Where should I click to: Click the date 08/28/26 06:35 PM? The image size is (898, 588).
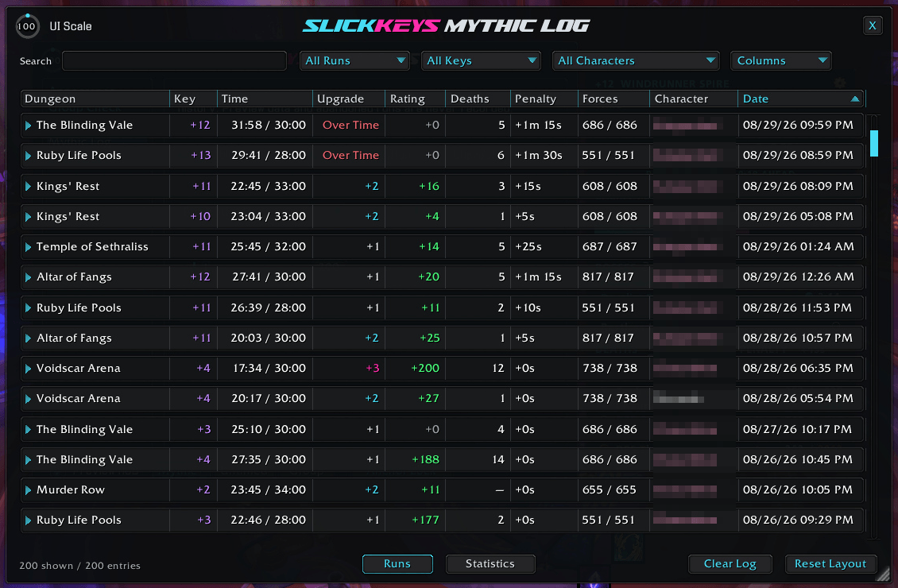798,369
